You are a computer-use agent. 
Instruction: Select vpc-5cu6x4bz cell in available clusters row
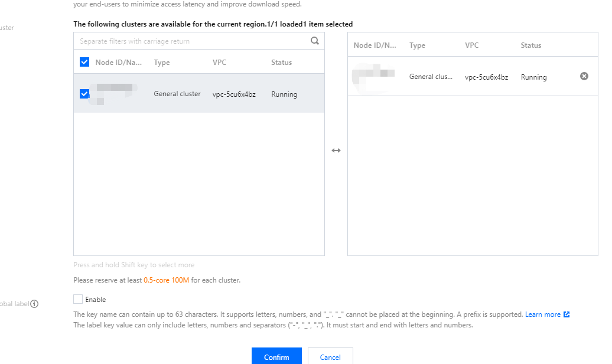tap(234, 94)
